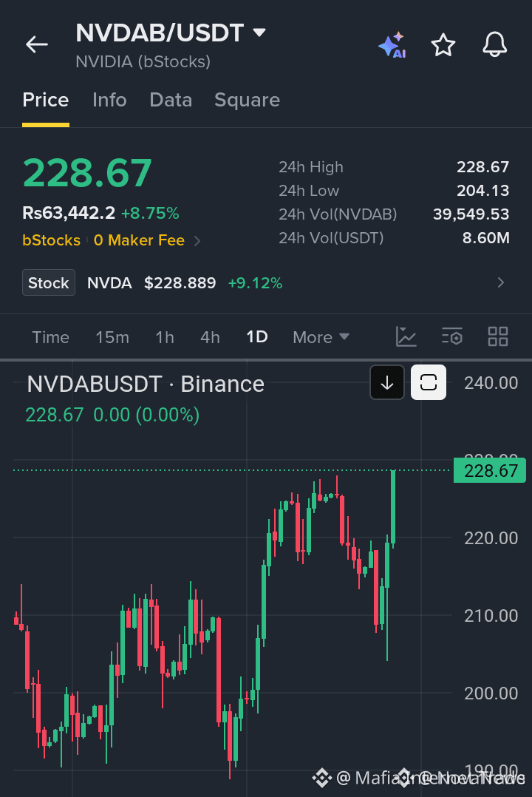The image size is (532, 797).
Task: Select the Time chart interval
Action: tap(50, 337)
